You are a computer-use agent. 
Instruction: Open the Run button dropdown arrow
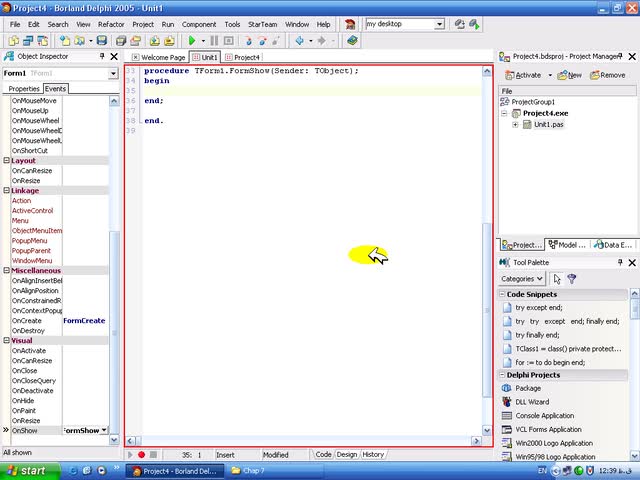203,41
